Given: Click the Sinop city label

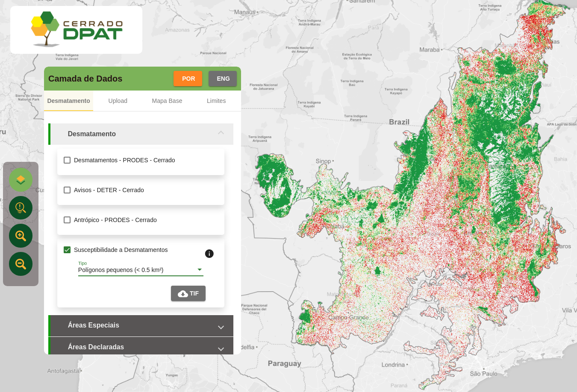Looking at the screenshot, I should point(324,161).
